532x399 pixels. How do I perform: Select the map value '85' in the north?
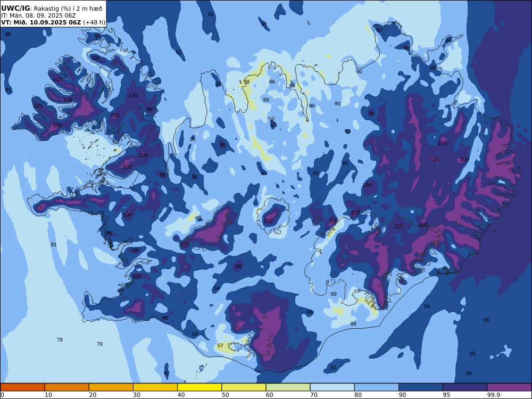click(x=293, y=86)
